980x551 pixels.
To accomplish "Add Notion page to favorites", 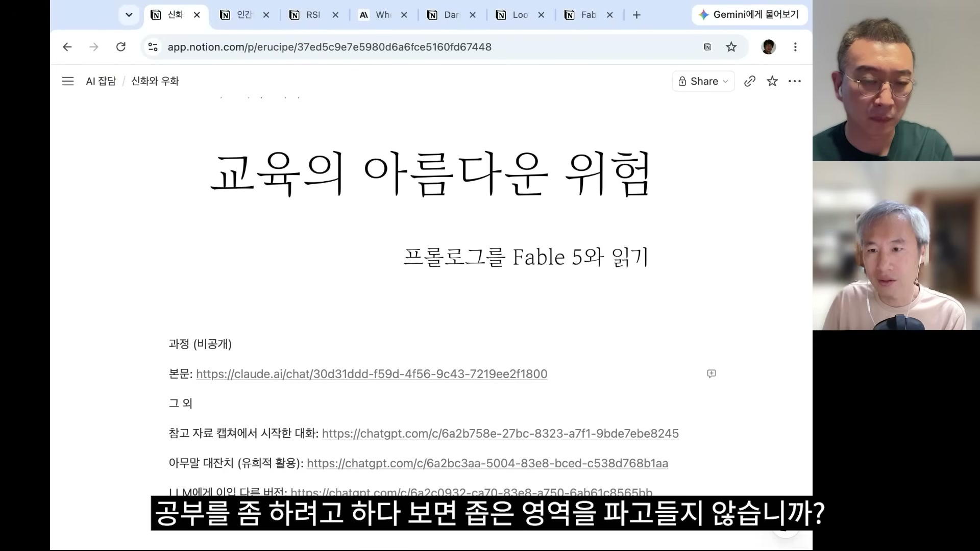I will pos(772,81).
